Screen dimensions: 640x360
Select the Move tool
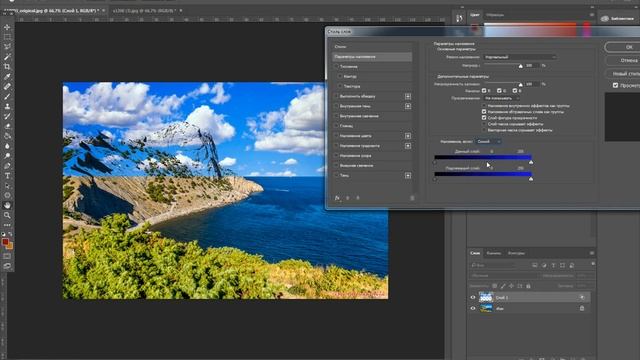[x=7, y=27]
